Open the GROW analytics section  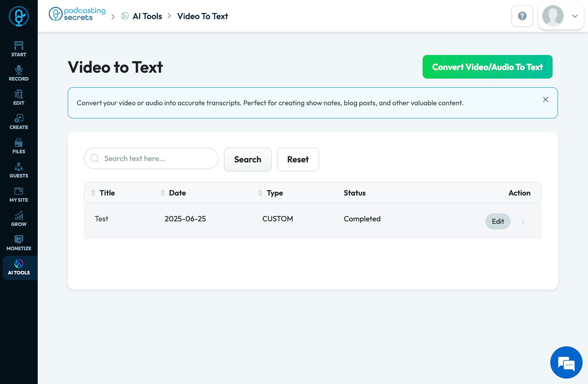click(19, 218)
